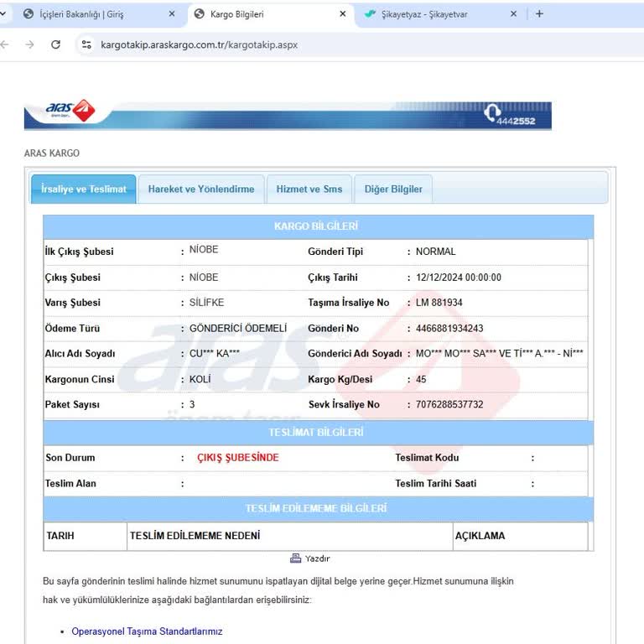Click the Varış Şubesi value SİLİFKE
Viewport: 644px width, 644px height.
(x=206, y=302)
